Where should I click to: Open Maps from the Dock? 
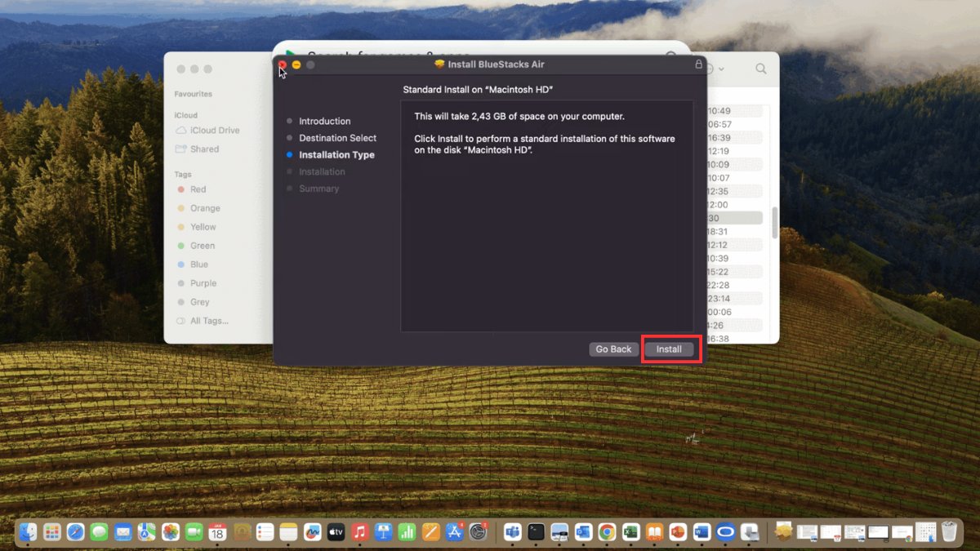coord(146,532)
